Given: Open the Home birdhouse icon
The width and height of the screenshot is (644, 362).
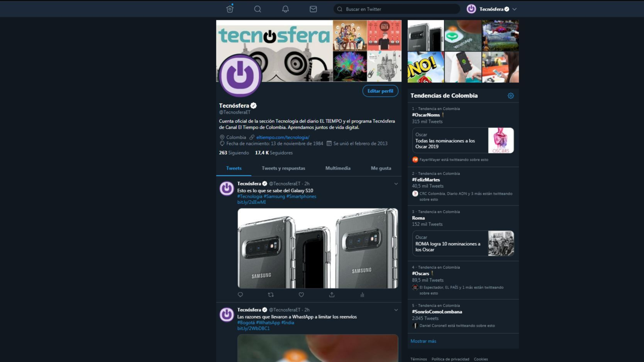Looking at the screenshot, I should tap(230, 9).
